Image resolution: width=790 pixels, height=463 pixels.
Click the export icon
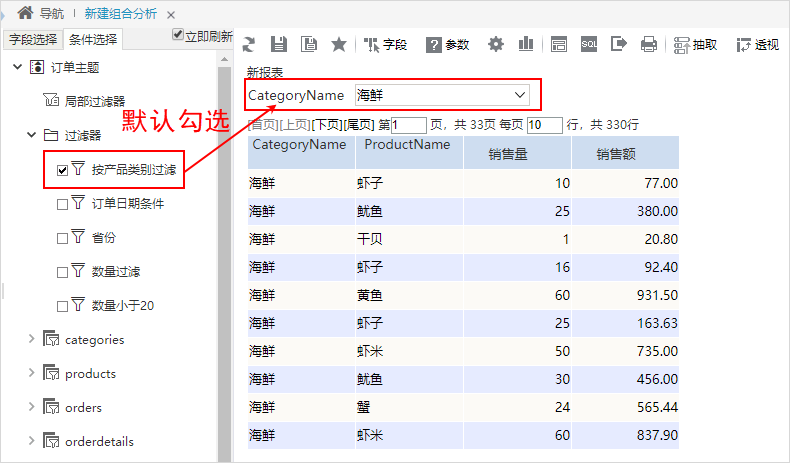619,44
